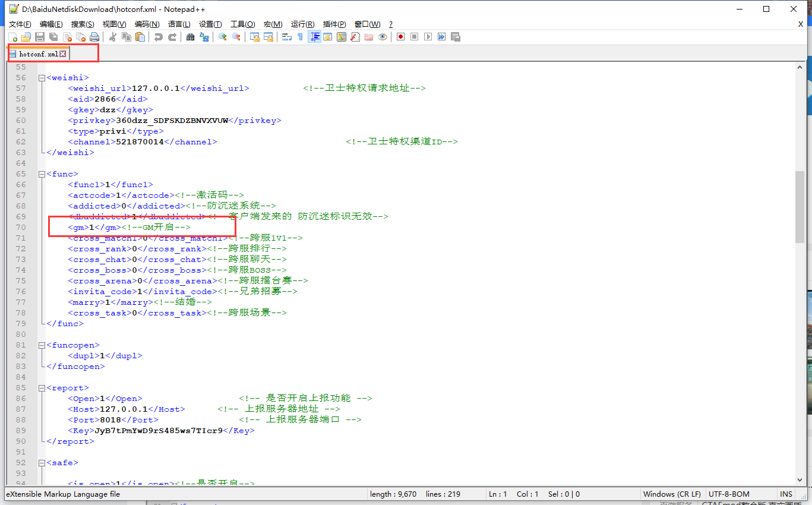Show the Document Map panel icon

pos(341,37)
